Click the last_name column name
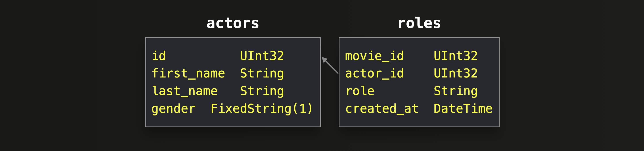The width and height of the screenshot is (644, 151). point(184,91)
